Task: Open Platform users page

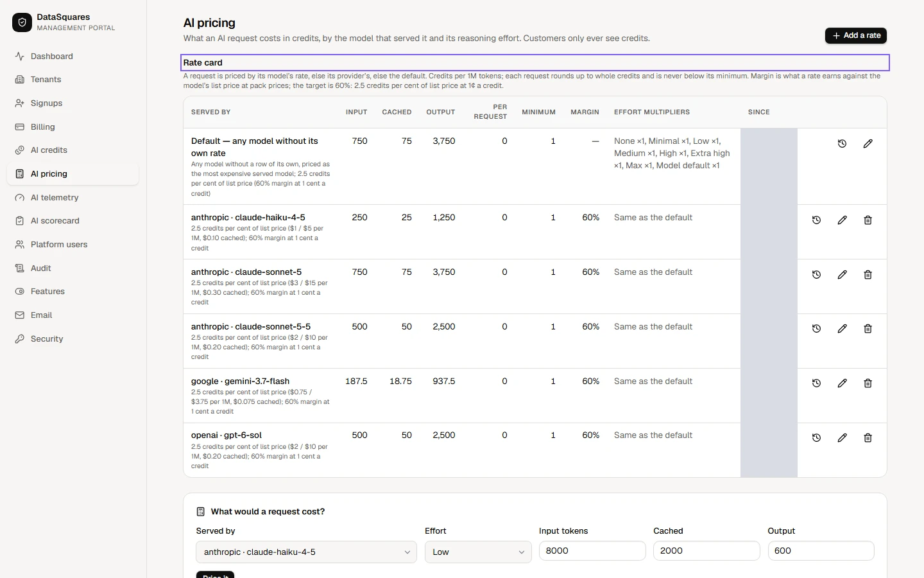Action: 73,245
